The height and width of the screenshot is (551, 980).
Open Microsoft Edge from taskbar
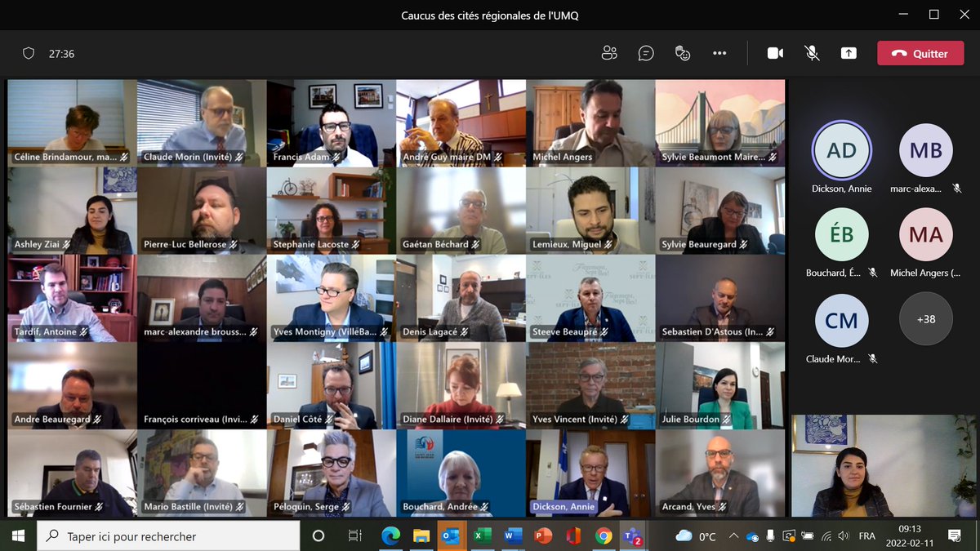coord(390,536)
